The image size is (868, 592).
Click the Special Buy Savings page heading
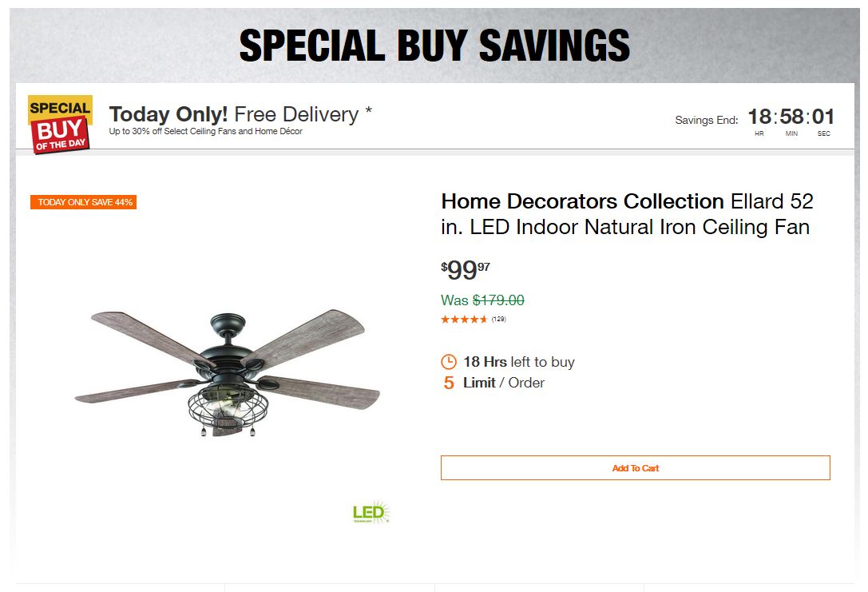click(434, 45)
